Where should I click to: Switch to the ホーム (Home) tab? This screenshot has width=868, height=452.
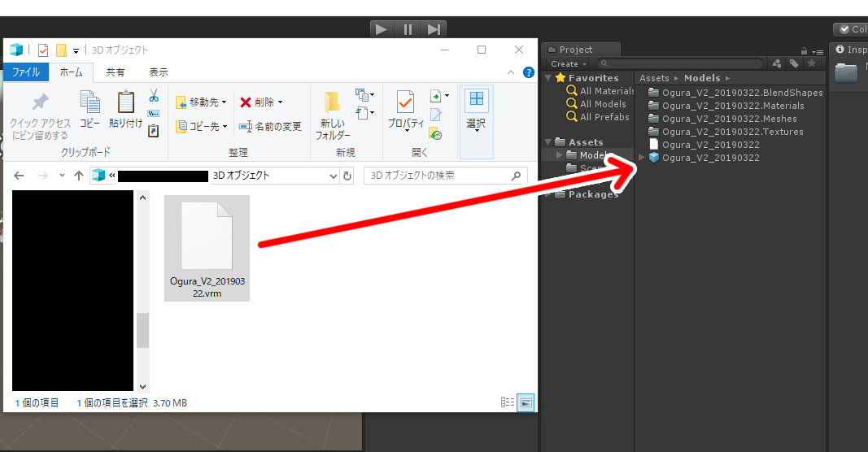click(71, 72)
